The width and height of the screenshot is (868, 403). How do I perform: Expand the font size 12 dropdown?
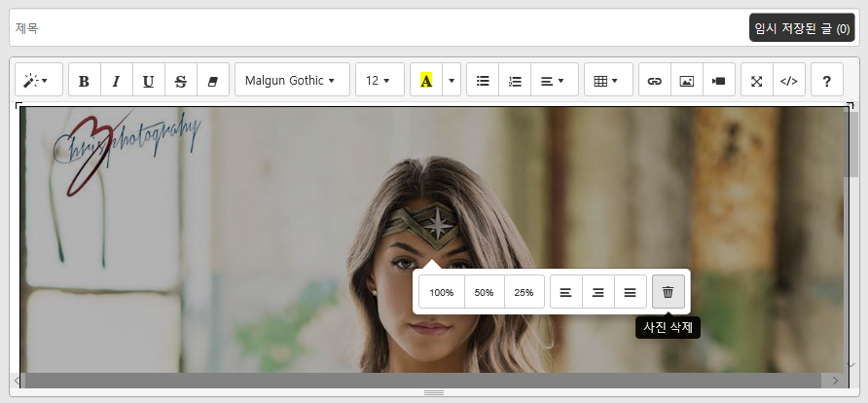pos(380,81)
